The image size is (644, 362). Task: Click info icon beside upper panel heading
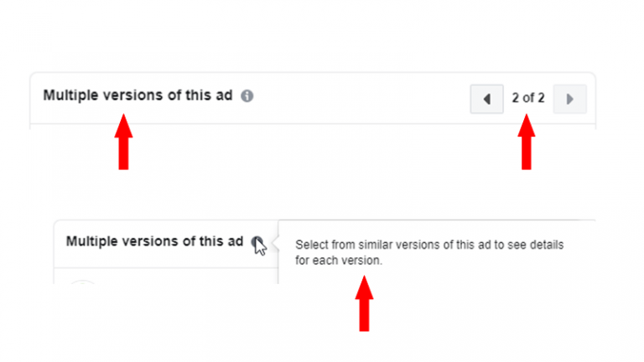click(247, 96)
